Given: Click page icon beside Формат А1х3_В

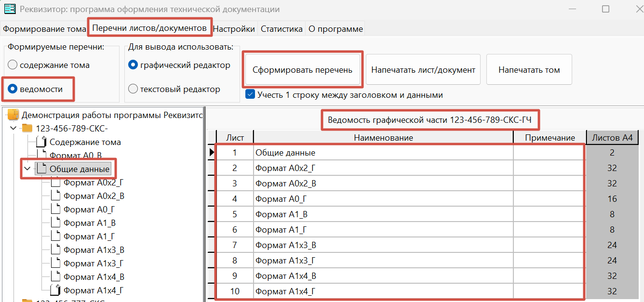Looking at the screenshot, I should coord(56,249).
